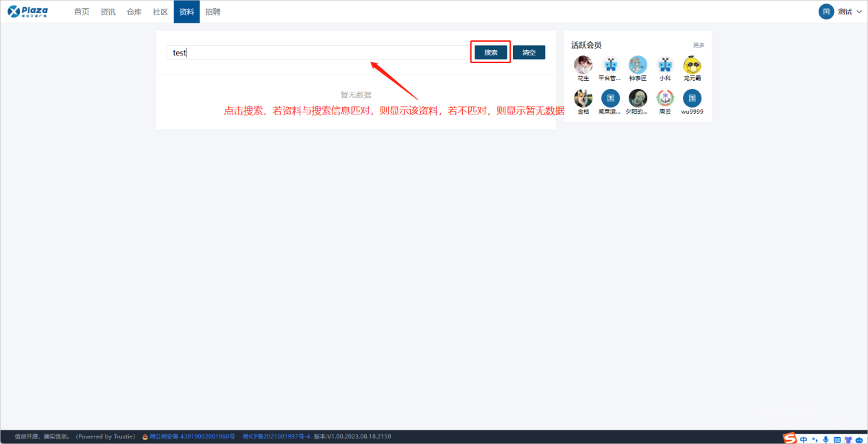868x444 pixels.
Task: Expand the 测试 user account dropdown
Action: [858, 12]
